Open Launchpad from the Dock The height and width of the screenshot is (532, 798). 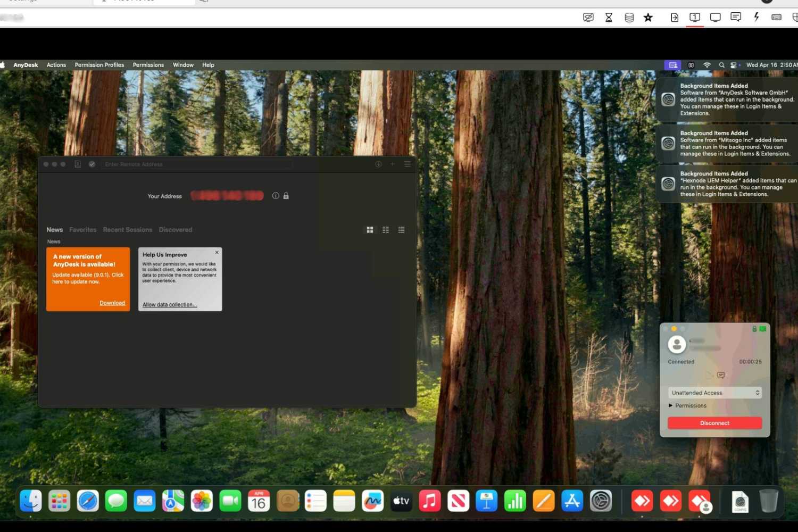click(59, 501)
